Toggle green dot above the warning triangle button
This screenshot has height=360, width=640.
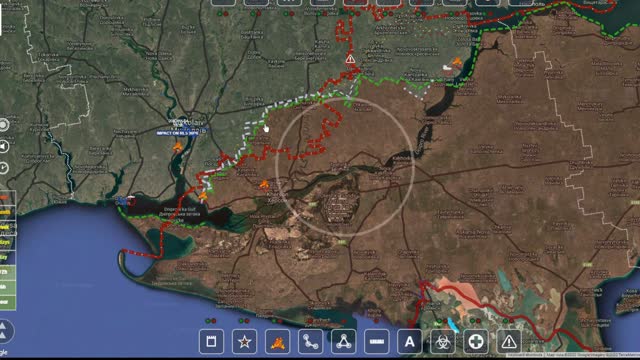(505, 321)
